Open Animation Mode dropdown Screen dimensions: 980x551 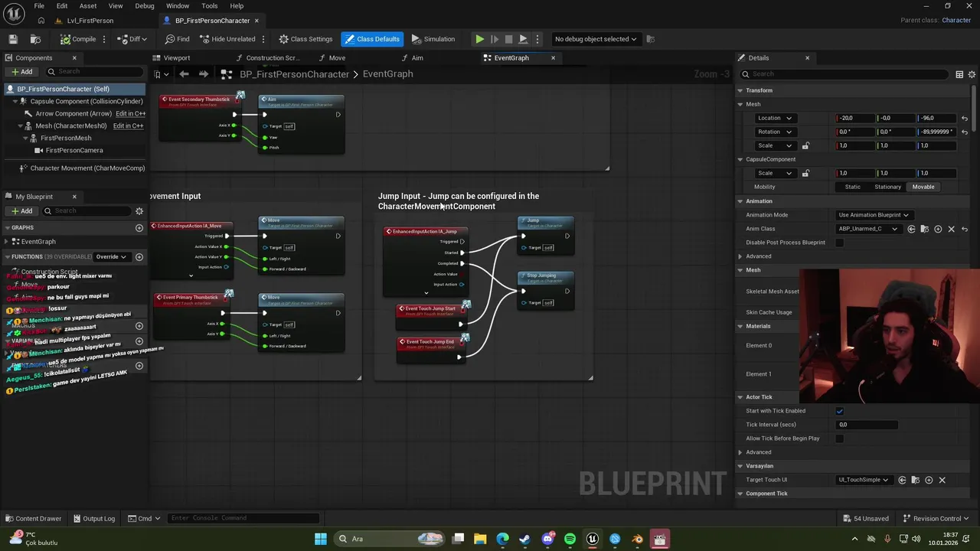[x=874, y=215]
